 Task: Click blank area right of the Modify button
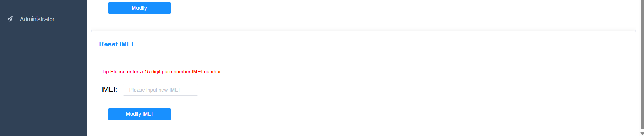click(x=303, y=8)
